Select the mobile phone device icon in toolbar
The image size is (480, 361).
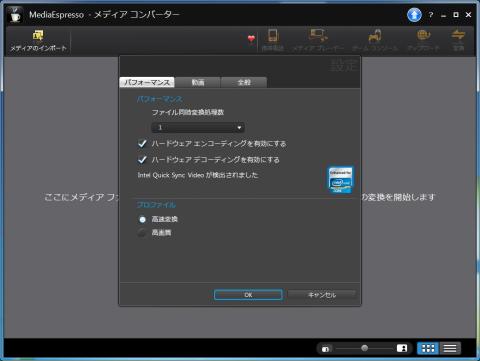click(273, 35)
